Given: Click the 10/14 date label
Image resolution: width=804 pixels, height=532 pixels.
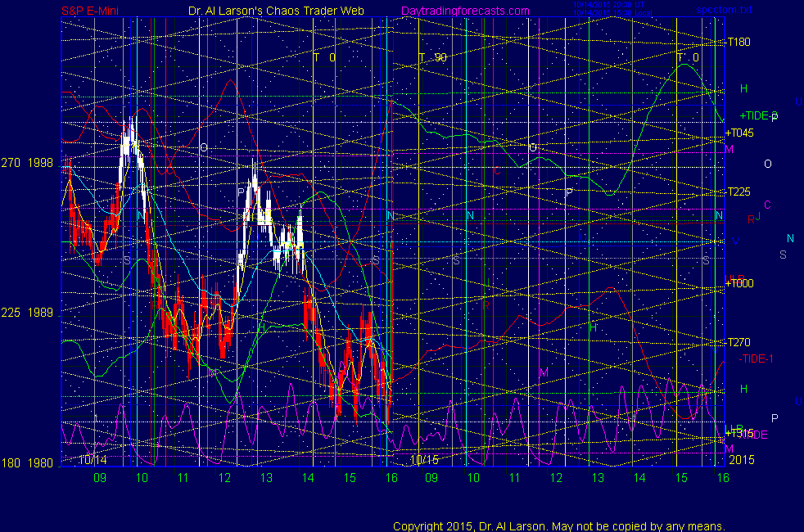Looking at the screenshot, I should click(x=92, y=460).
